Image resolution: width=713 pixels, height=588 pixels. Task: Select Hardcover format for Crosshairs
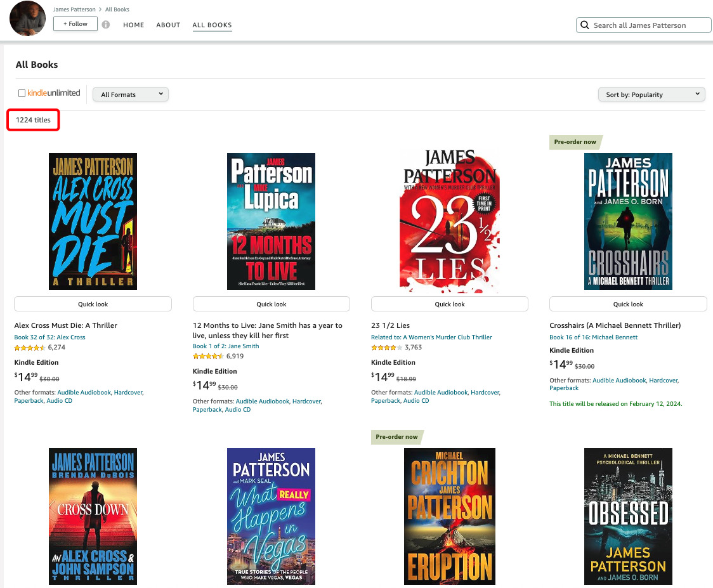tap(663, 380)
